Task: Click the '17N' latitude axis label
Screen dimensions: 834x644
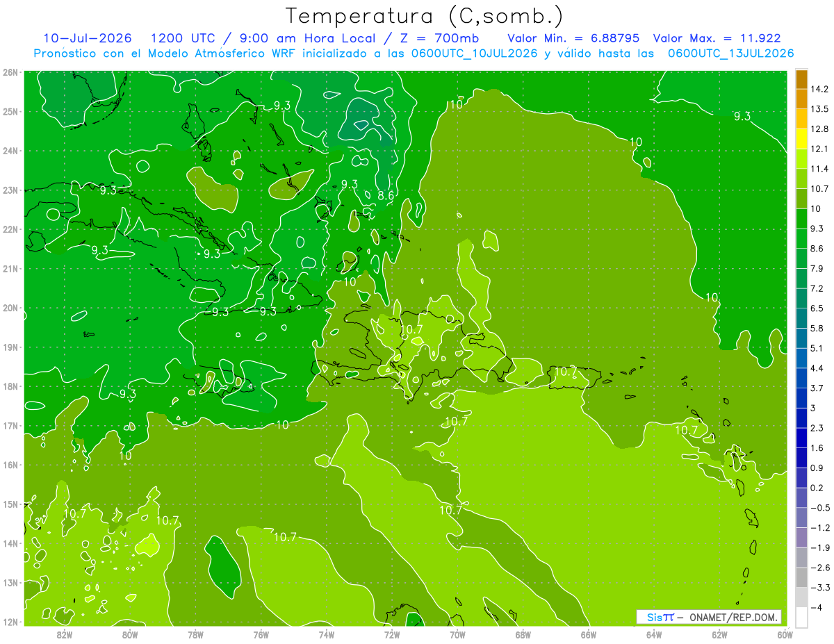Action: tap(10, 426)
